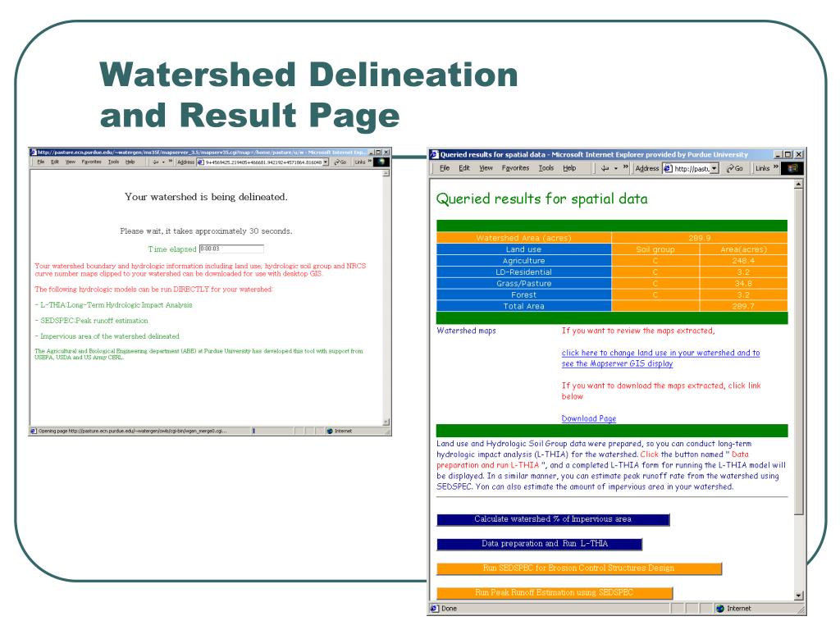This screenshot has width=840, height=630.
Task: Open Edit menu in the Queried results window
Action: pos(464,168)
